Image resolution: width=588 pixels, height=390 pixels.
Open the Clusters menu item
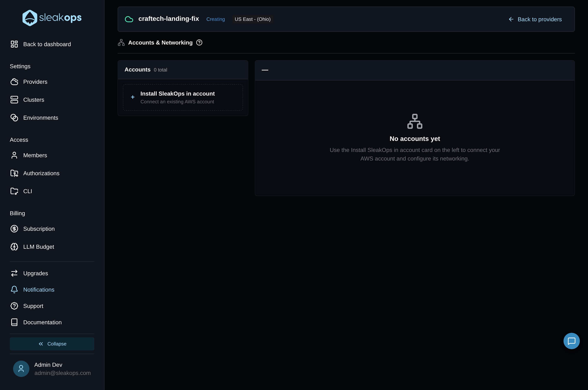pyautogui.click(x=52, y=100)
